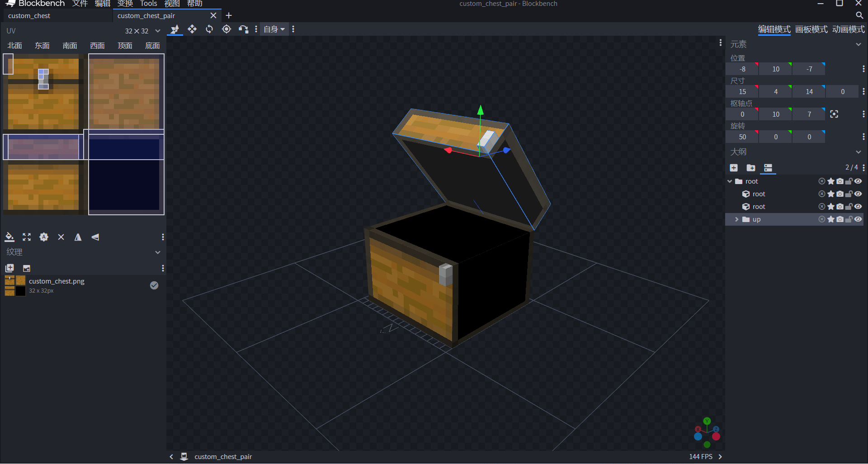This screenshot has width=868, height=464.
Task: Close custom_chest_pair tab
Action: click(x=213, y=15)
